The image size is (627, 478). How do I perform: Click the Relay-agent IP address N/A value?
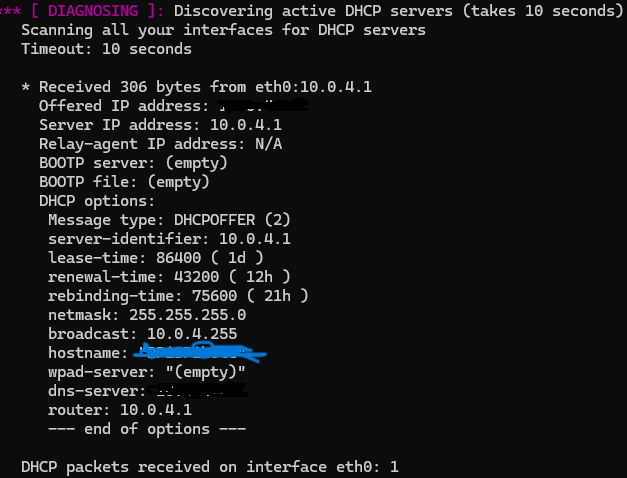pos(269,144)
